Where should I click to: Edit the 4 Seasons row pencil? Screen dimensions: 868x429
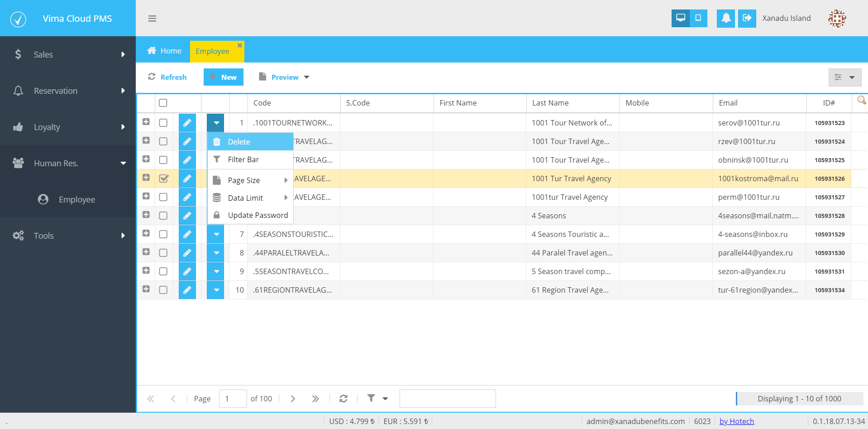[187, 216]
